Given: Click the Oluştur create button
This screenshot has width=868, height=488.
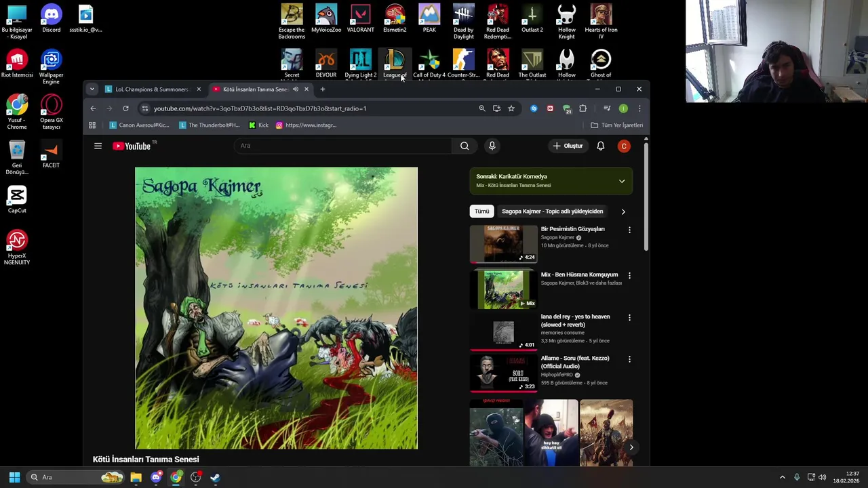Looking at the screenshot, I should click(568, 146).
